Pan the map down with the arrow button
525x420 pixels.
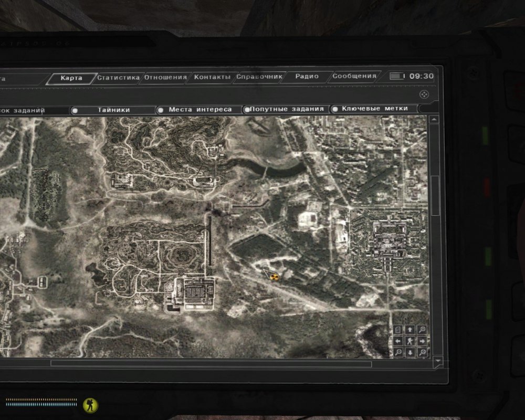pos(410,352)
